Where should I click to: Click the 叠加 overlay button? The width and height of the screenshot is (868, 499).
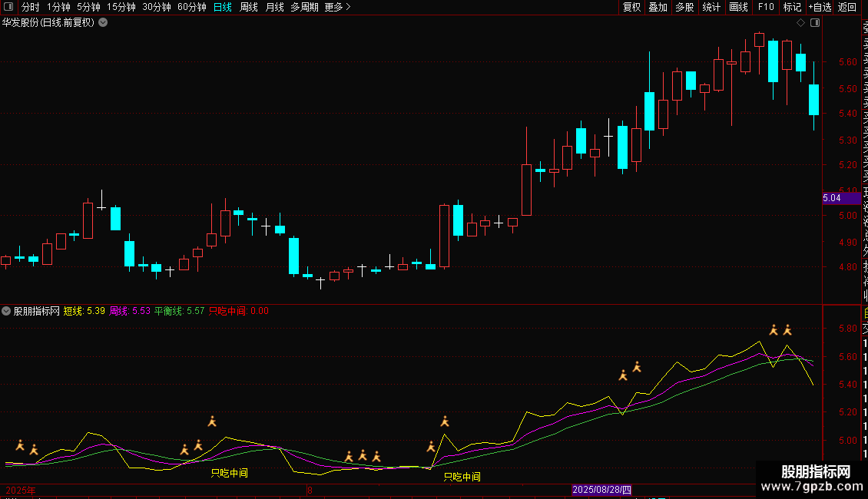[658, 7]
